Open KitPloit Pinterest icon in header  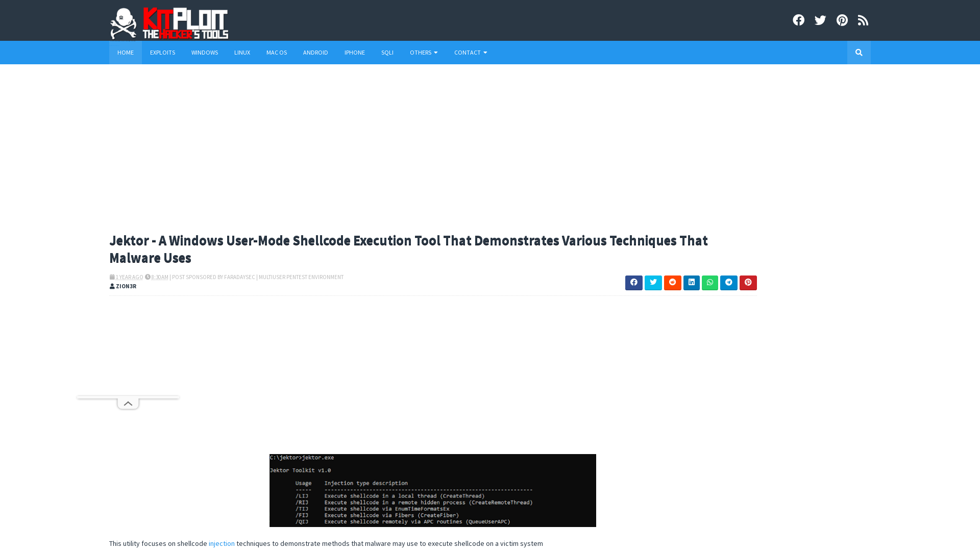(842, 20)
